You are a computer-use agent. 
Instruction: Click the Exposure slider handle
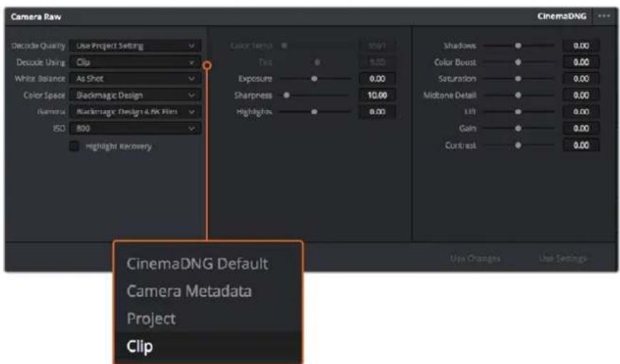click(314, 79)
